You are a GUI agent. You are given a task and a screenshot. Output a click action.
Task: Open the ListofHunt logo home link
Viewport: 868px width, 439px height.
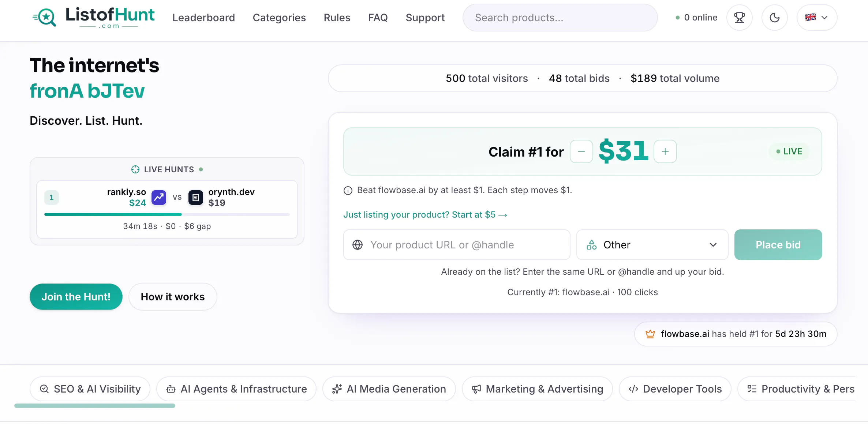coord(94,18)
